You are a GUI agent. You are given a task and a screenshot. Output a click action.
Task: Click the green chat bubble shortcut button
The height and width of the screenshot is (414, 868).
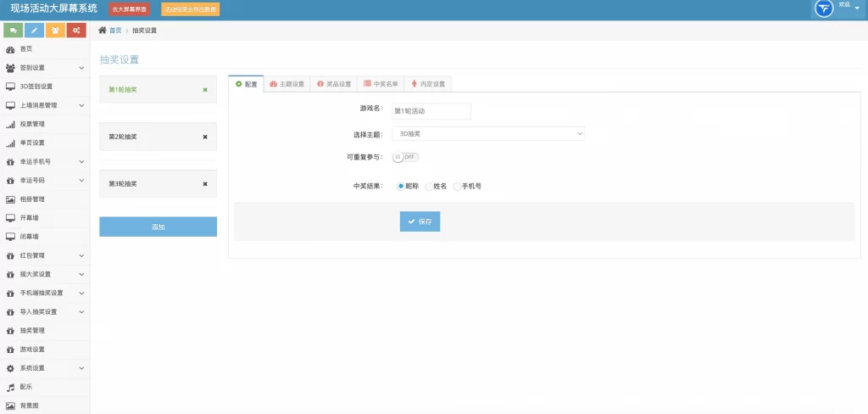tap(13, 31)
